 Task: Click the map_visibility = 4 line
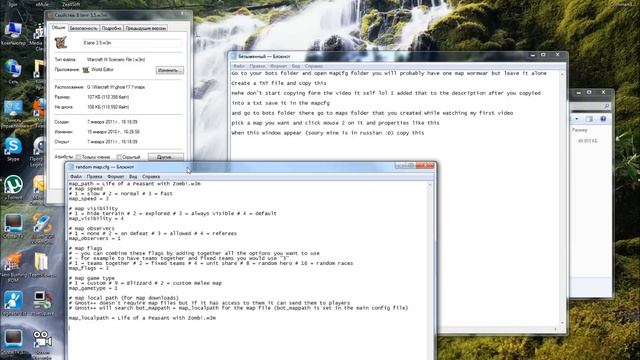point(96,218)
